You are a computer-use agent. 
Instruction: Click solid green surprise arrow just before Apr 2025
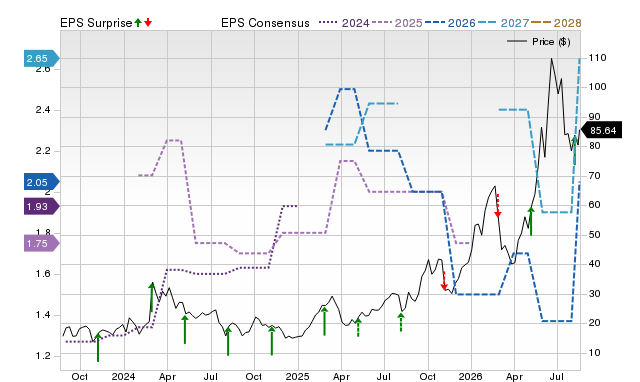pyautogui.click(x=324, y=321)
